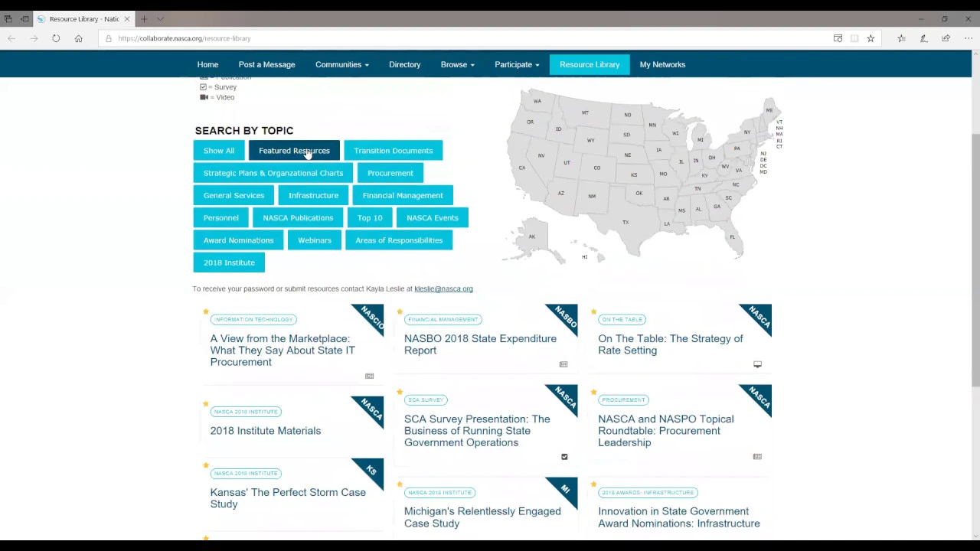This screenshot has height=551, width=980.
Task: Open the Home nav item
Action: coord(207,64)
